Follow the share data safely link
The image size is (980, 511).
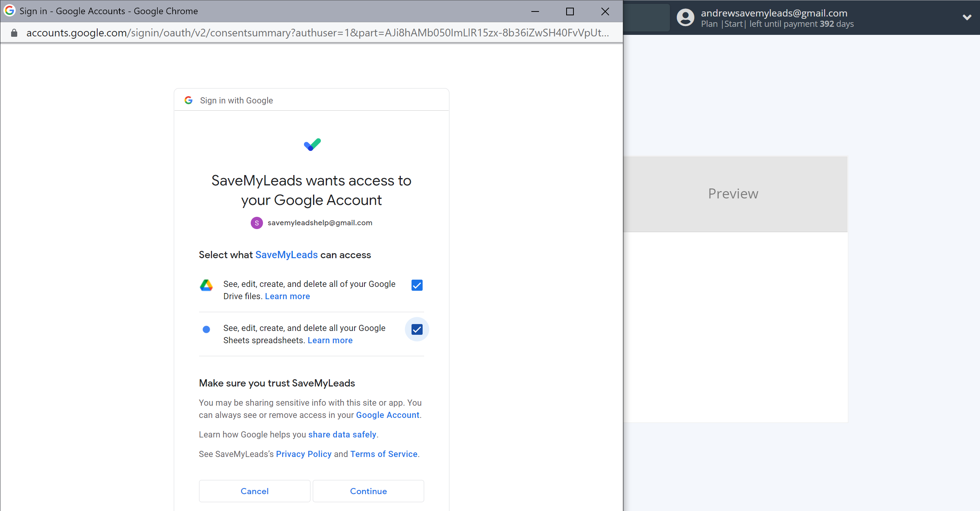tap(342, 435)
